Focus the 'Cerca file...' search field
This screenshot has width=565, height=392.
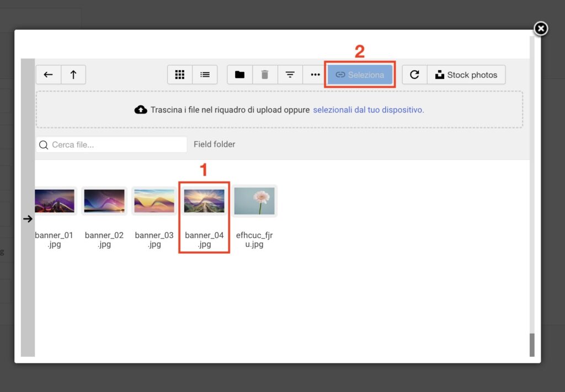point(111,144)
